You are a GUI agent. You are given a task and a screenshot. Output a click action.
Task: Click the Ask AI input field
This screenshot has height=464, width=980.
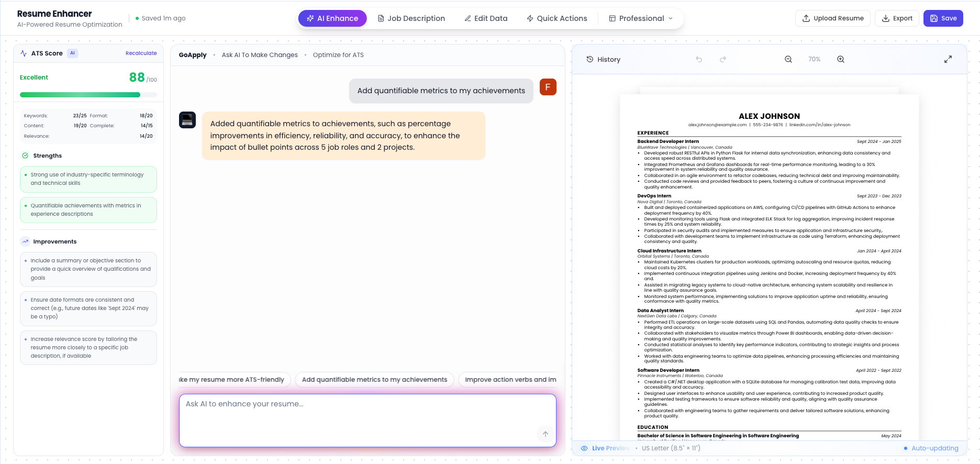click(x=367, y=421)
